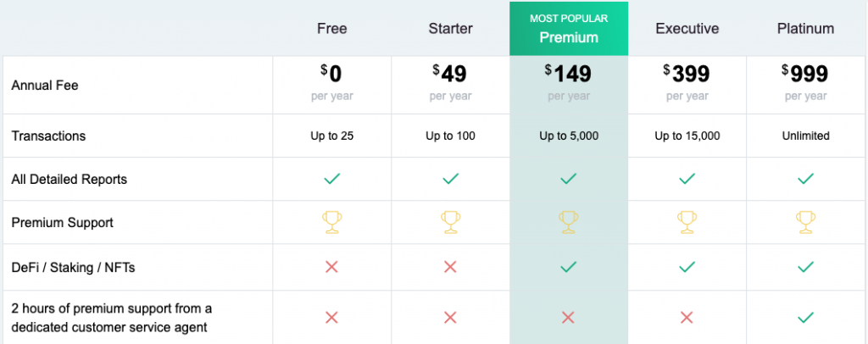The width and height of the screenshot is (868, 344).
Task: Click the Up to 15,000 transactions cell
Action: (687, 136)
